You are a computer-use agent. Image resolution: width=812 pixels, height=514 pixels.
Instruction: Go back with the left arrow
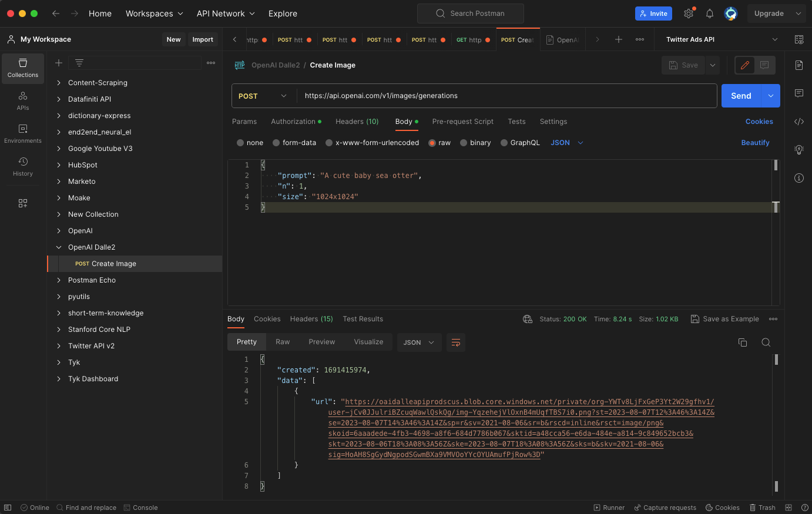click(56, 14)
